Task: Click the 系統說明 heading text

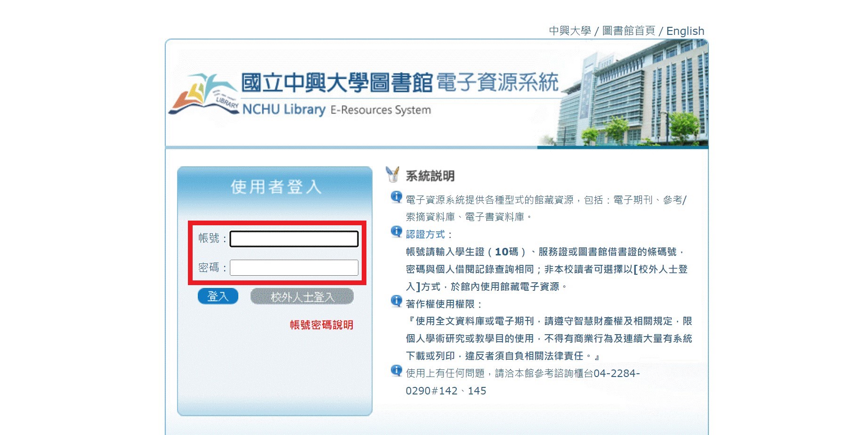Action: click(x=430, y=176)
